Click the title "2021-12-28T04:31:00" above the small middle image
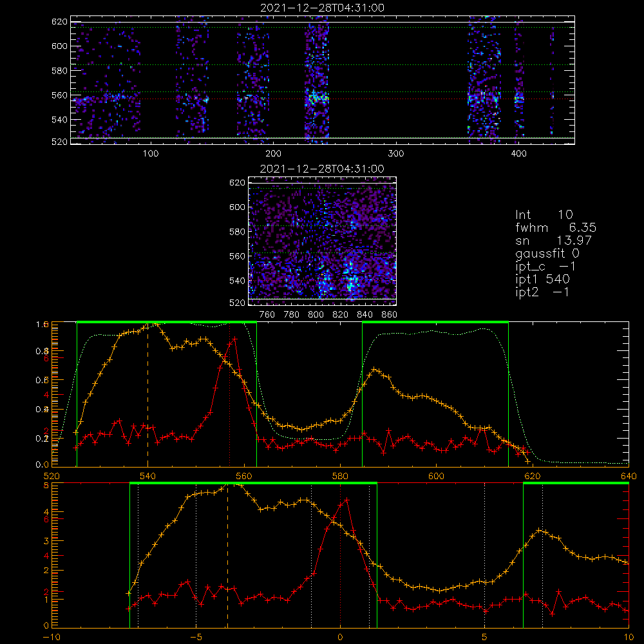644x644 pixels. [322, 169]
